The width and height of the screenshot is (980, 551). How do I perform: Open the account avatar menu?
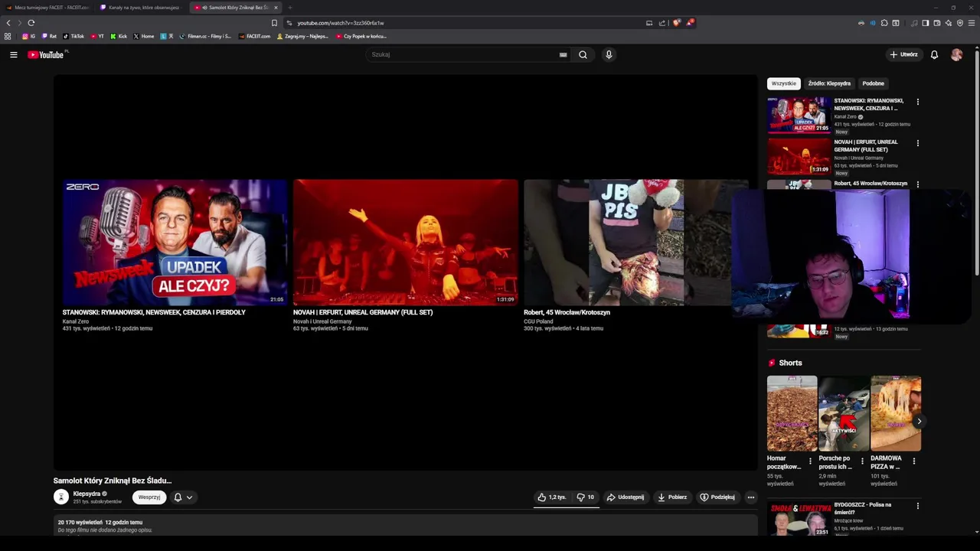coord(956,54)
